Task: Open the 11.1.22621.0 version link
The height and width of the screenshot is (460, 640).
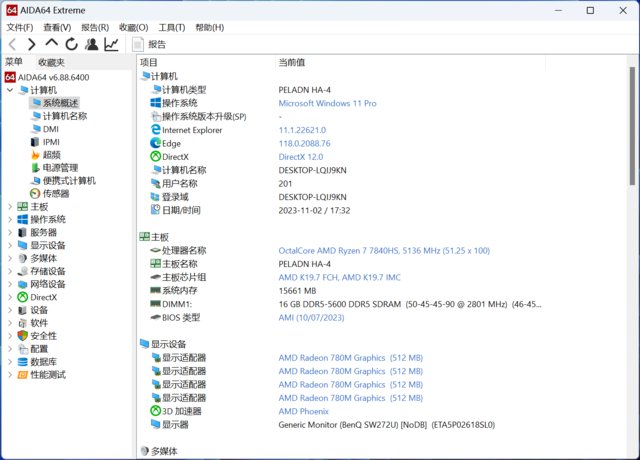Action: 302,130
